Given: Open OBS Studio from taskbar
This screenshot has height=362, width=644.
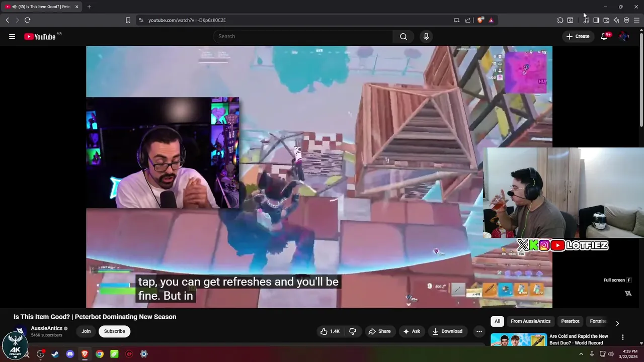Looking at the screenshot, I should click(41, 354).
